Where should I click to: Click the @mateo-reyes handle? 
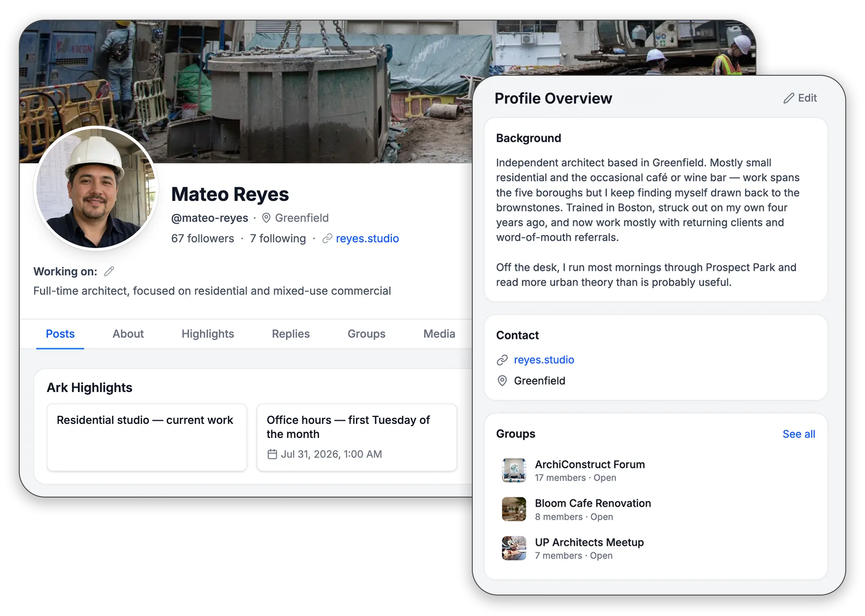(x=210, y=218)
